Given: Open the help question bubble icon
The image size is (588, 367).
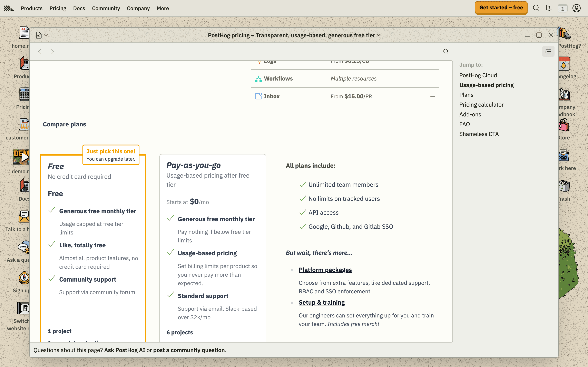Looking at the screenshot, I should coord(549,8).
